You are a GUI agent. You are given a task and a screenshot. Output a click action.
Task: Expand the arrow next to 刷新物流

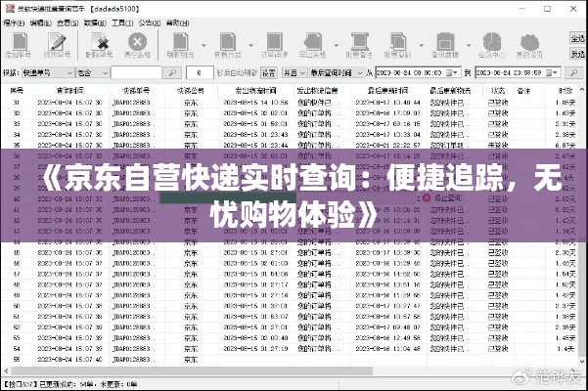[x=204, y=45]
